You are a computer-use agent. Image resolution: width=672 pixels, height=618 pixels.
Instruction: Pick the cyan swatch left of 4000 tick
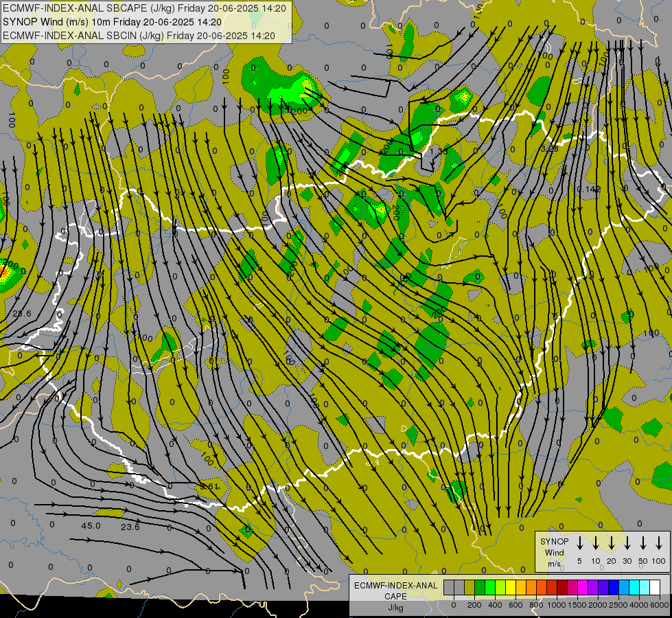635,587
